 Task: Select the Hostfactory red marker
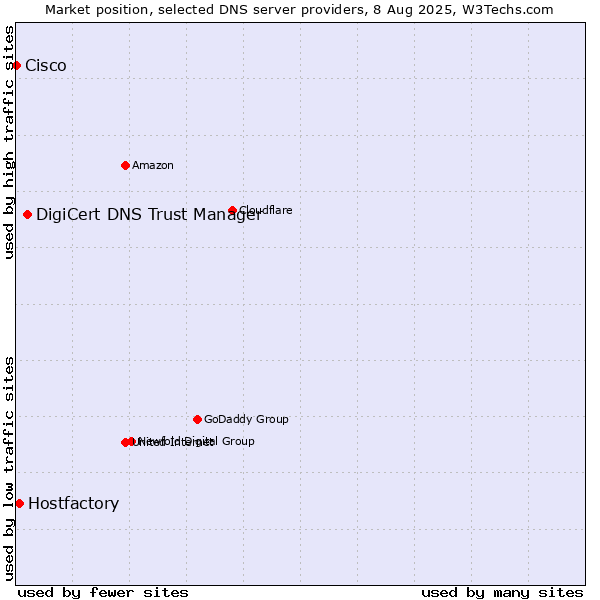(20, 504)
